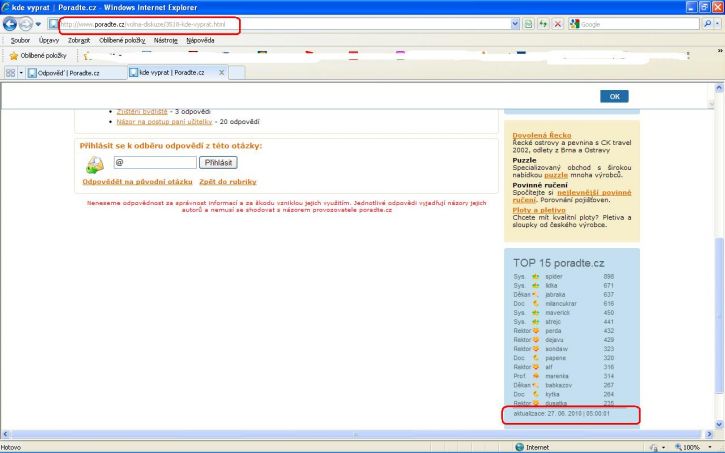The width and height of the screenshot is (725, 453).
Task: Go back with the browser Back arrow
Action: [x=10, y=24]
